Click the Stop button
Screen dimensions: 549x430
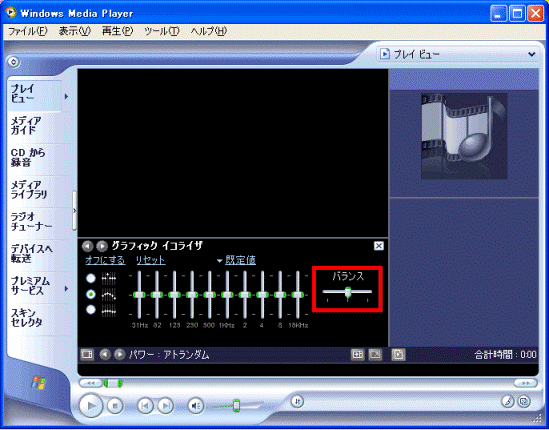tap(114, 406)
